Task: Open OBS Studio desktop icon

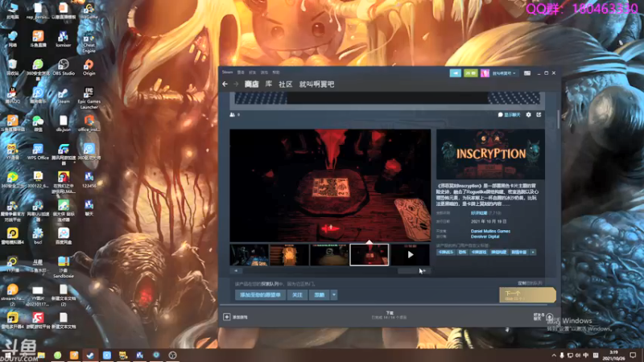Action: (x=64, y=68)
